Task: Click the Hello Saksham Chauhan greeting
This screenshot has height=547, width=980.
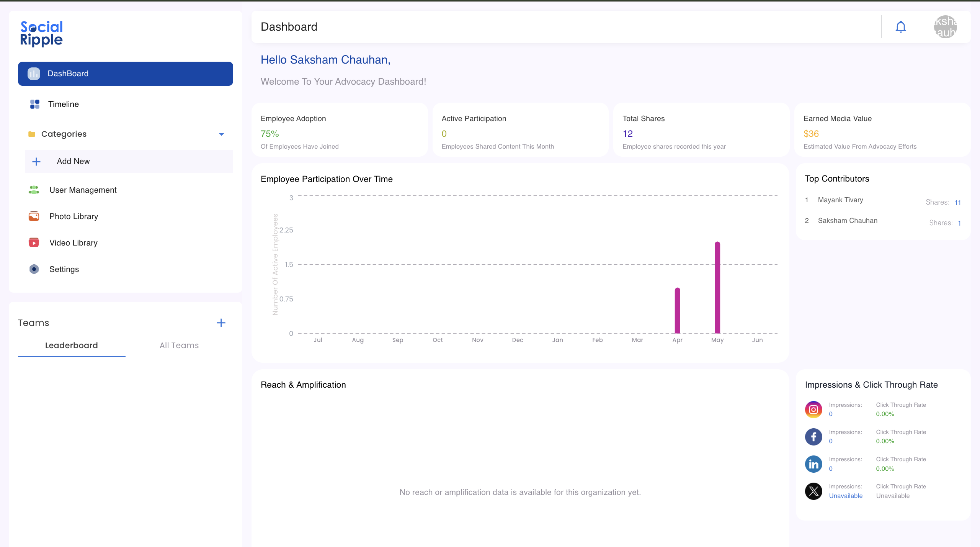Action: tap(326, 60)
